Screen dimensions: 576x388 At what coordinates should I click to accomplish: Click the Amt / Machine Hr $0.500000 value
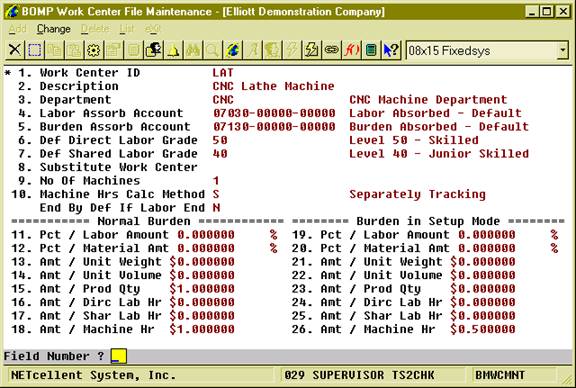(483, 329)
